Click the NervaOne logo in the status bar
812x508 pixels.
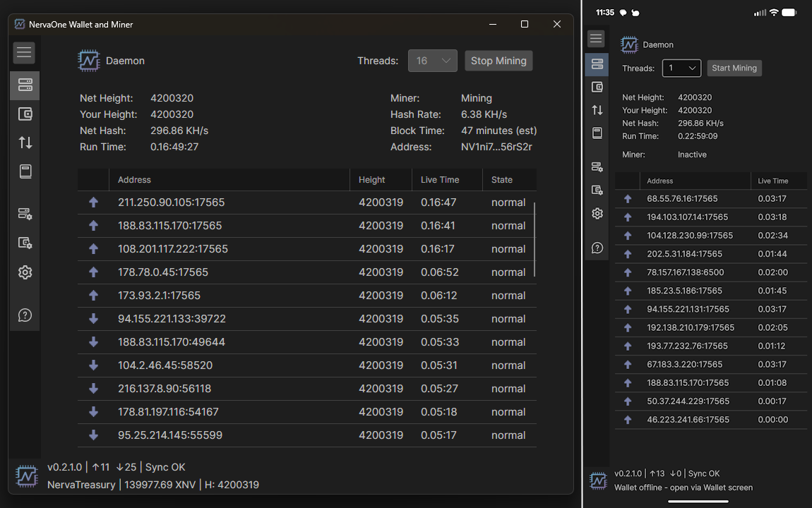point(26,476)
